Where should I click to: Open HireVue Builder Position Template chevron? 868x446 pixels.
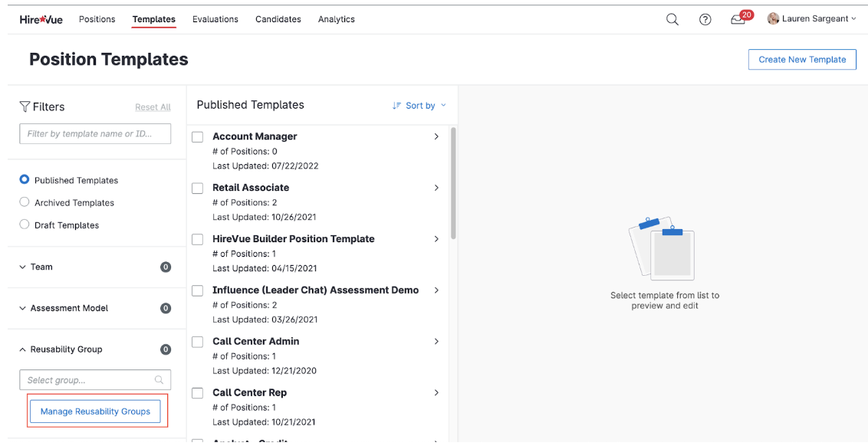tap(436, 239)
